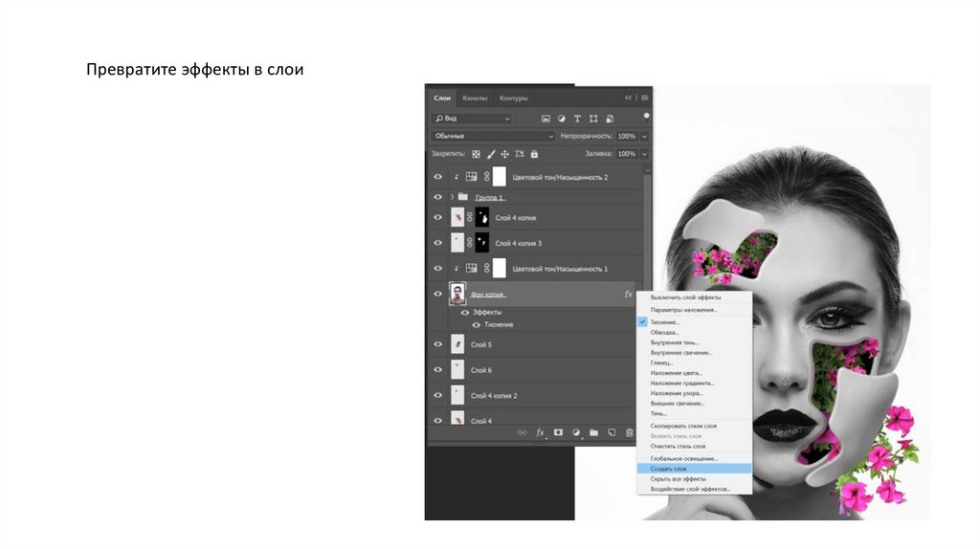
Task: Switch to the Каналы tab
Action: coord(474,98)
